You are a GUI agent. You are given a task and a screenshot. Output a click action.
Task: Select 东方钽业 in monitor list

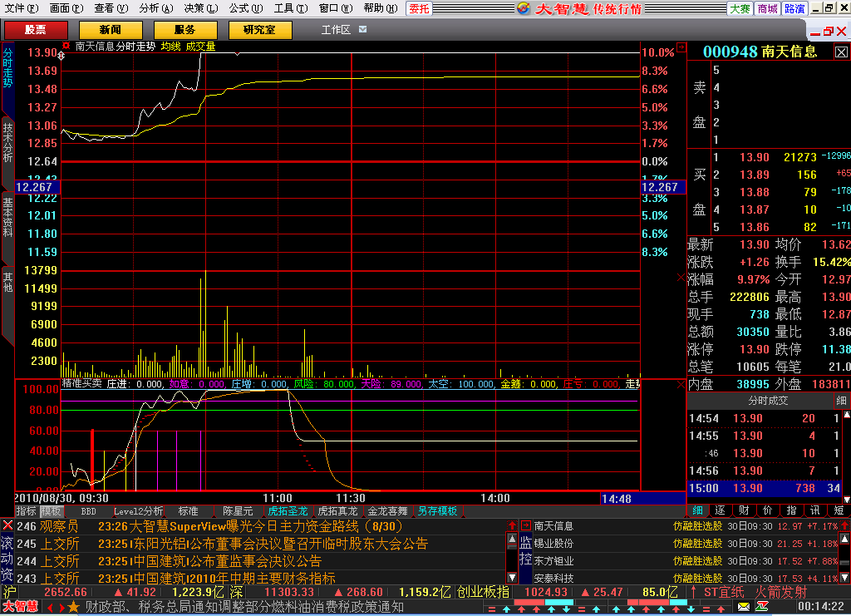pyautogui.click(x=553, y=560)
